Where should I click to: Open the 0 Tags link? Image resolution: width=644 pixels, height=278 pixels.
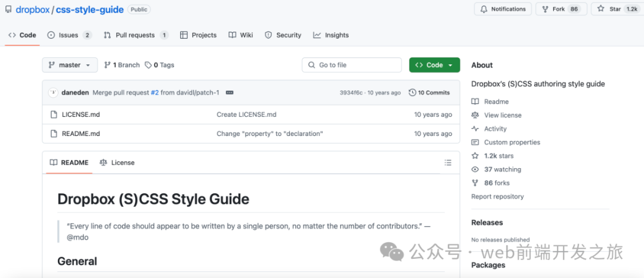pos(160,65)
